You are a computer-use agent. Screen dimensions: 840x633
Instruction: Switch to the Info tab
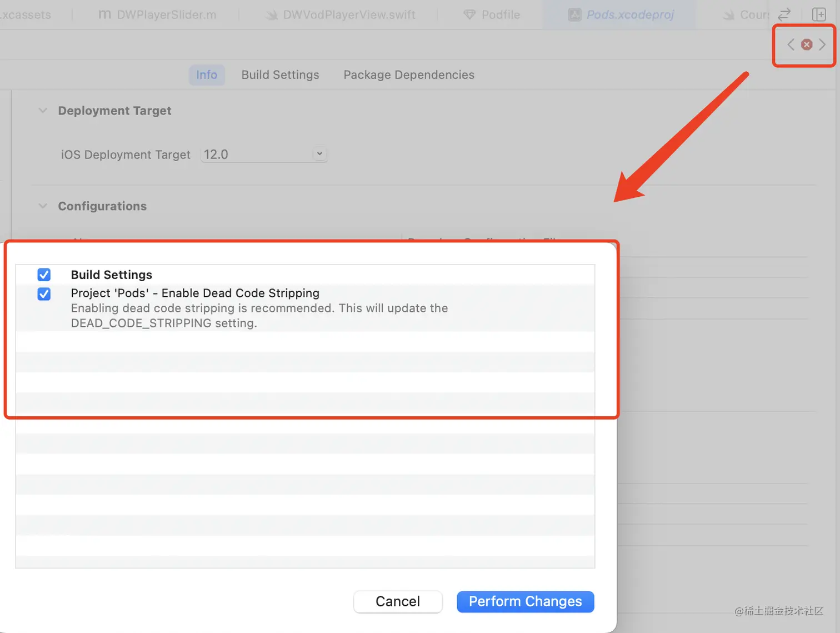click(x=207, y=74)
